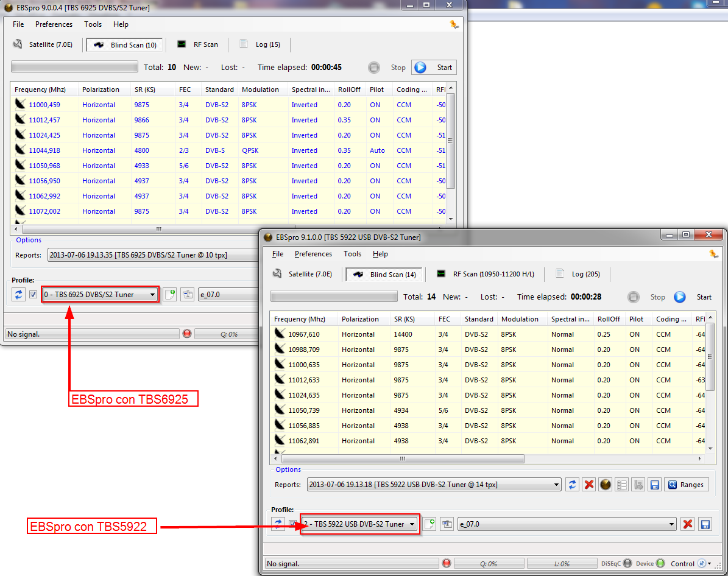Click the export report icon beside the save icon

coord(638,485)
